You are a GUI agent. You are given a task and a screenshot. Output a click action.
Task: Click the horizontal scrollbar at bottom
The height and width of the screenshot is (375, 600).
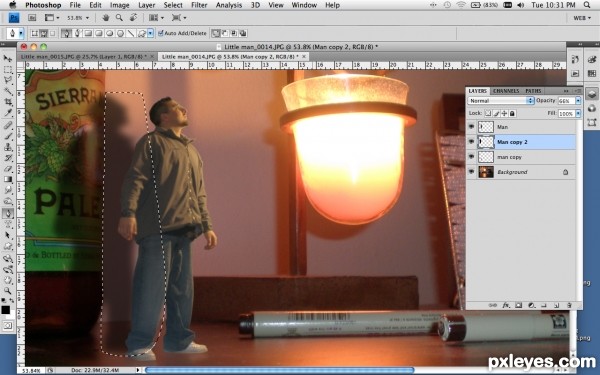pyautogui.click(x=279, y=370)
